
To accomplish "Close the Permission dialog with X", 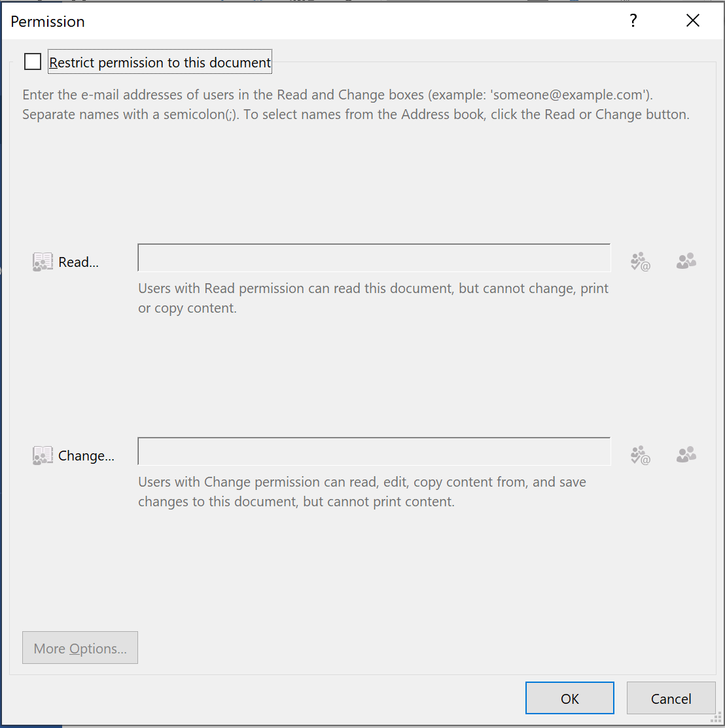I will point(693,20).
